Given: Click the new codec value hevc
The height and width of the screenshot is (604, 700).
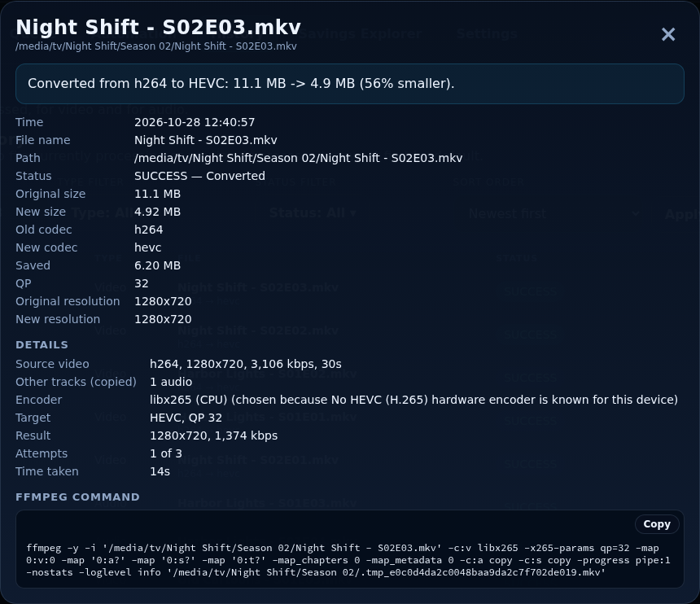Looking at the screenshot, I should [148, 247].
